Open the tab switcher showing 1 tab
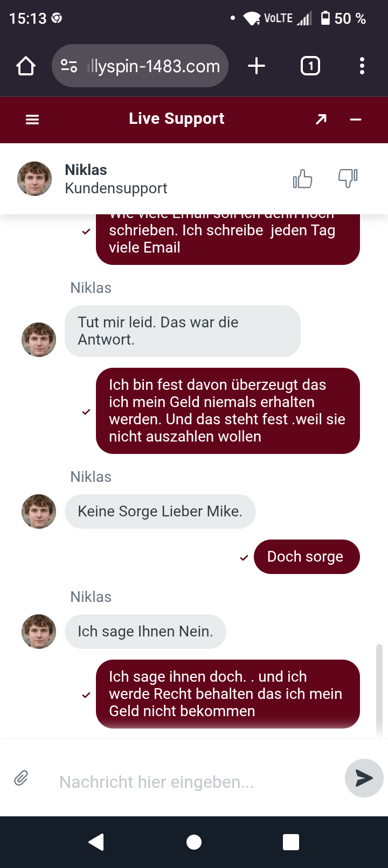The image size is (388, 868). click(310, 66)
